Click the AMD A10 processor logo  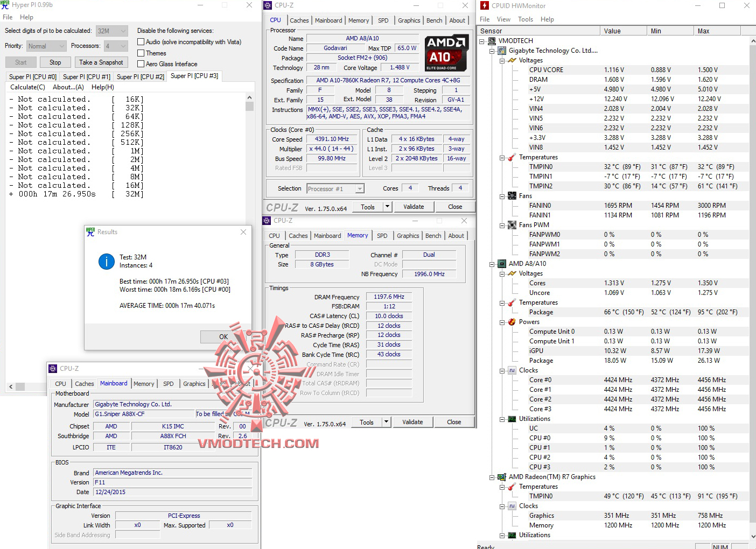click(446, 53)
